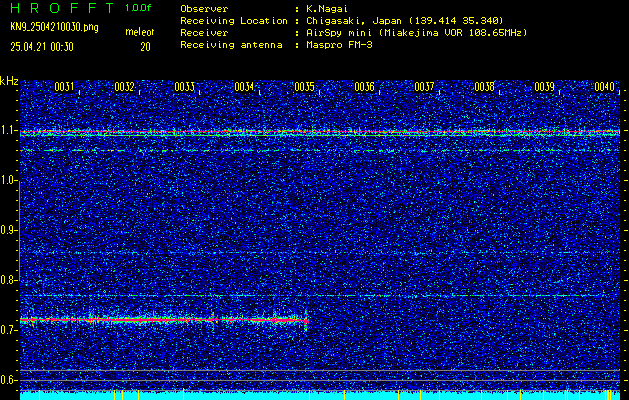Click the 1.1 frequency axis label
Screen dimensions: 629x400
[8, 131]
